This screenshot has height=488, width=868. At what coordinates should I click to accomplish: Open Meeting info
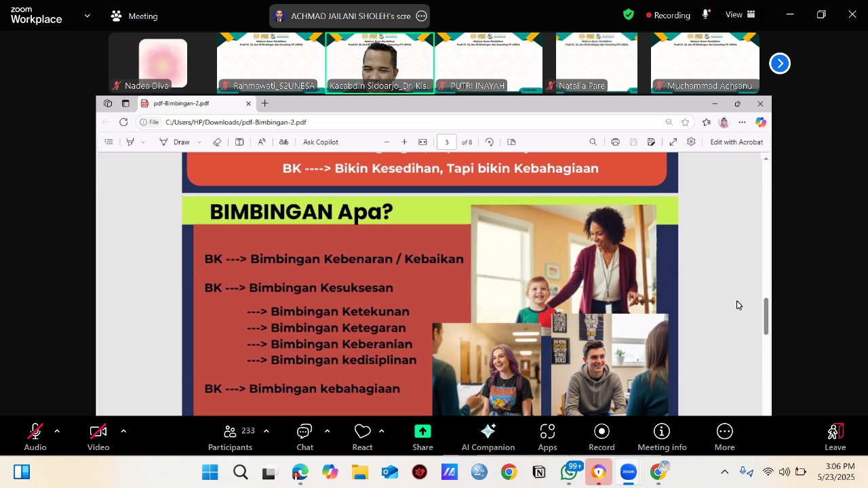coord(662,437)
